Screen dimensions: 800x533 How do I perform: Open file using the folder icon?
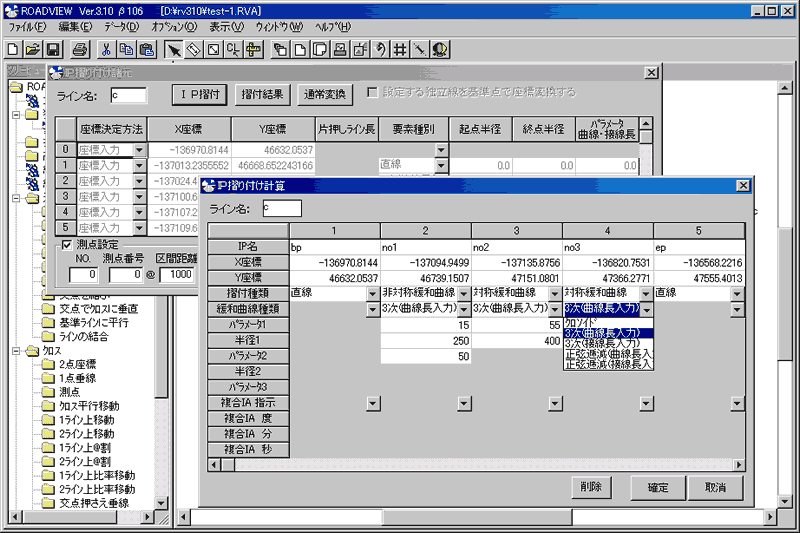point(33,49)
